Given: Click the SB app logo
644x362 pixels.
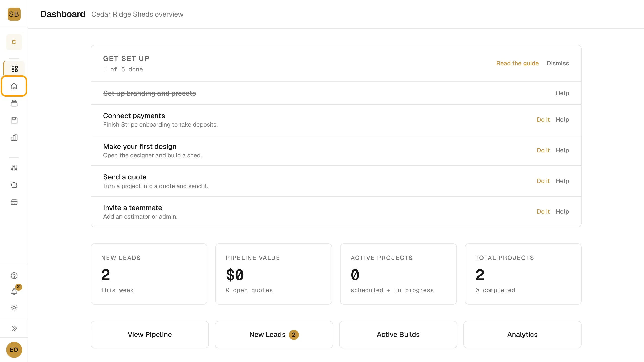Looking at the screenshot, I should click(14, 14).
